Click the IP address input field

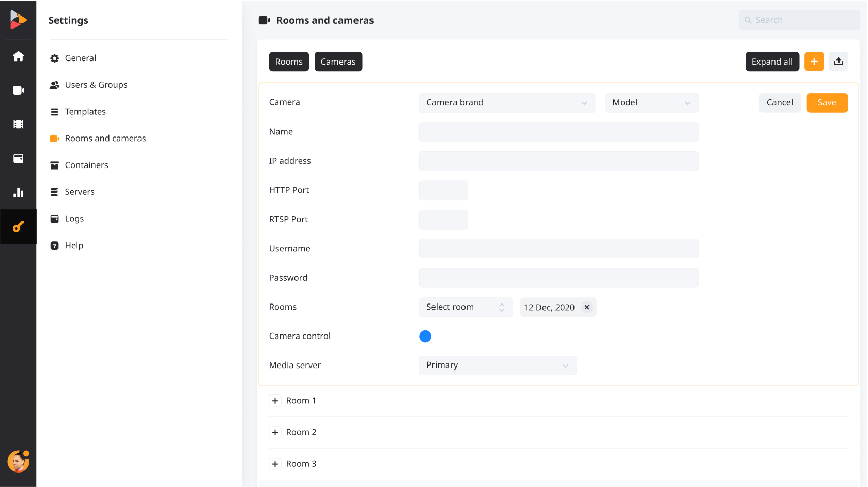click(558, 161)
